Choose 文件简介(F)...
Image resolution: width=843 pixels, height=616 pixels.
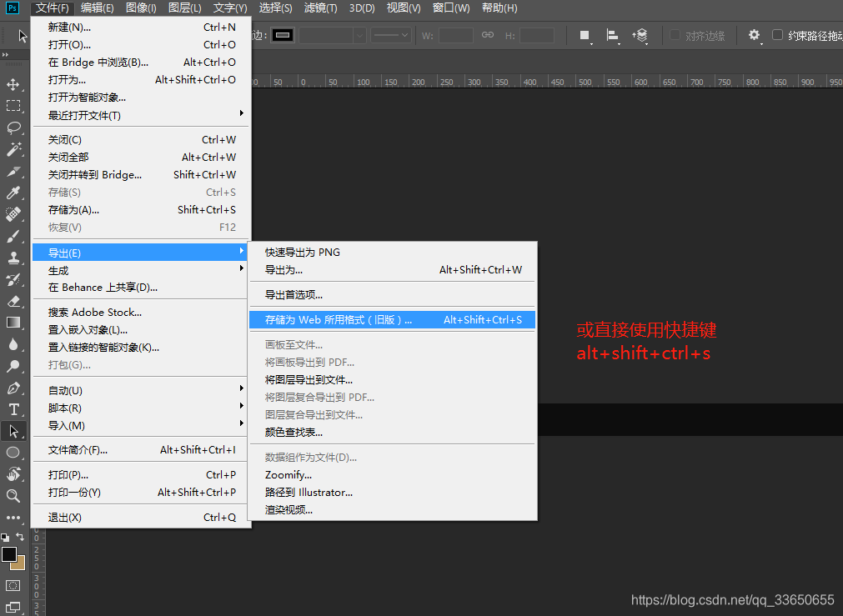[x=142, y=450]
